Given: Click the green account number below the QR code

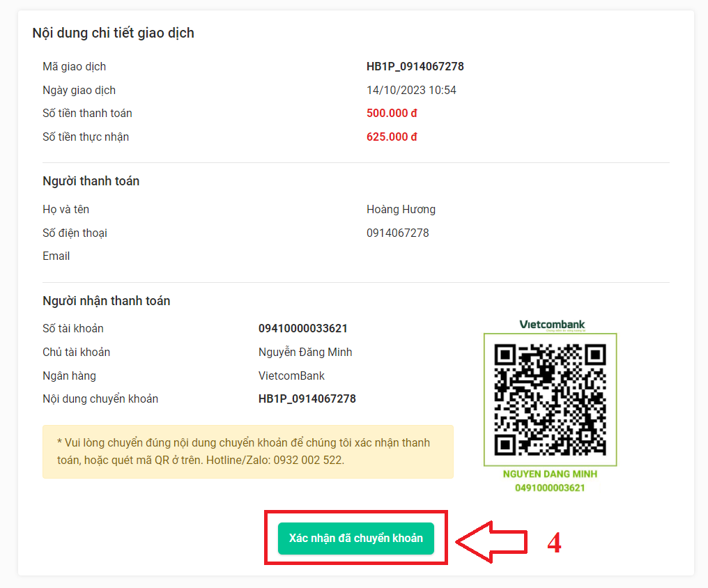Looking at the screenshot, I should click(x=550, y=488).
